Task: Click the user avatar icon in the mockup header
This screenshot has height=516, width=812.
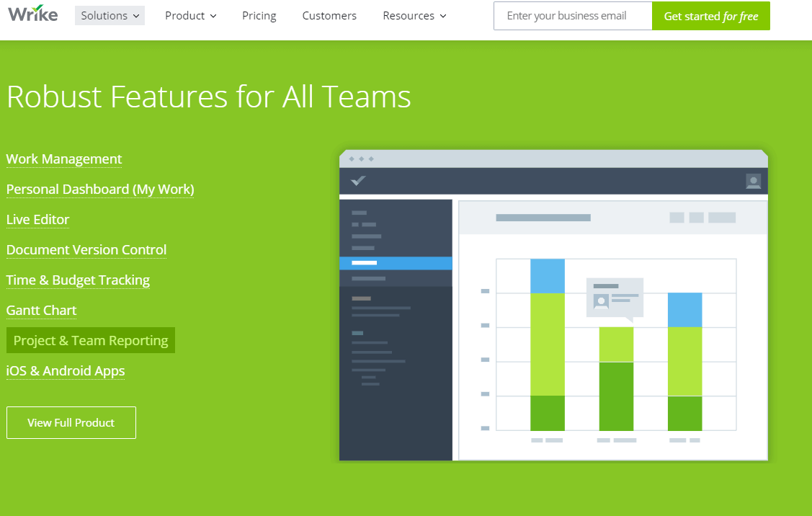Action: tap(754, 182)
